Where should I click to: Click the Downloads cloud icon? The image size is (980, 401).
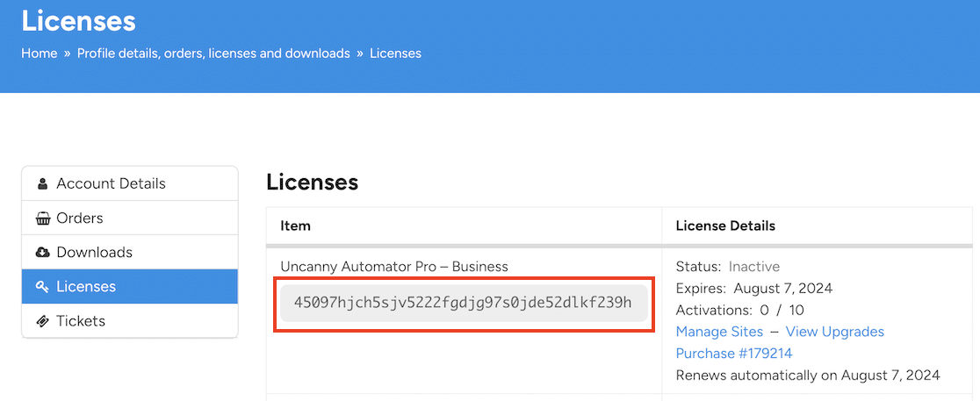pos(42,253)
